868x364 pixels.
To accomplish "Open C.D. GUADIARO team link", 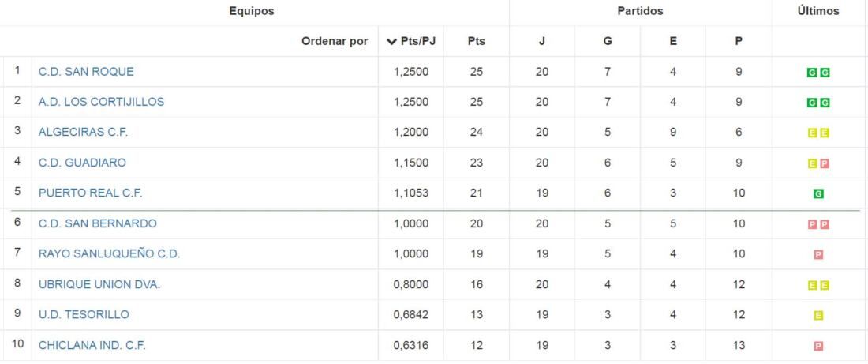I will tap(82, 163).
